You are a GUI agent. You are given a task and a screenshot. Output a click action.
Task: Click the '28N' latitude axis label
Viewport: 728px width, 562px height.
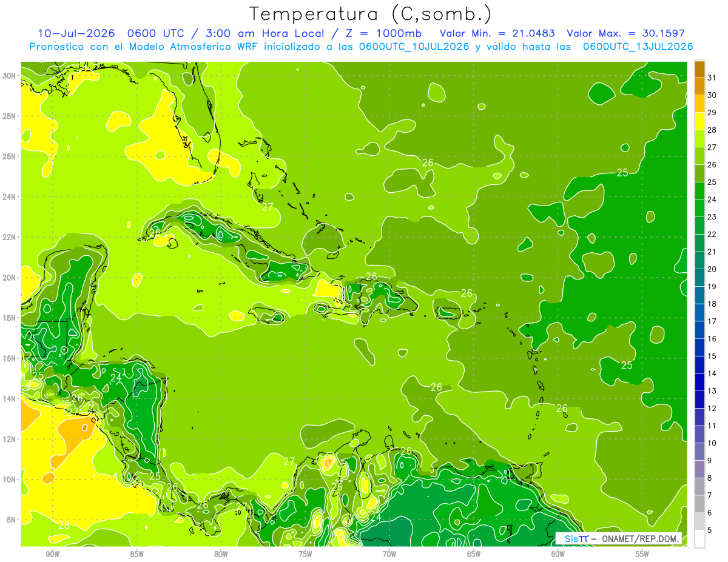[10, 116]
